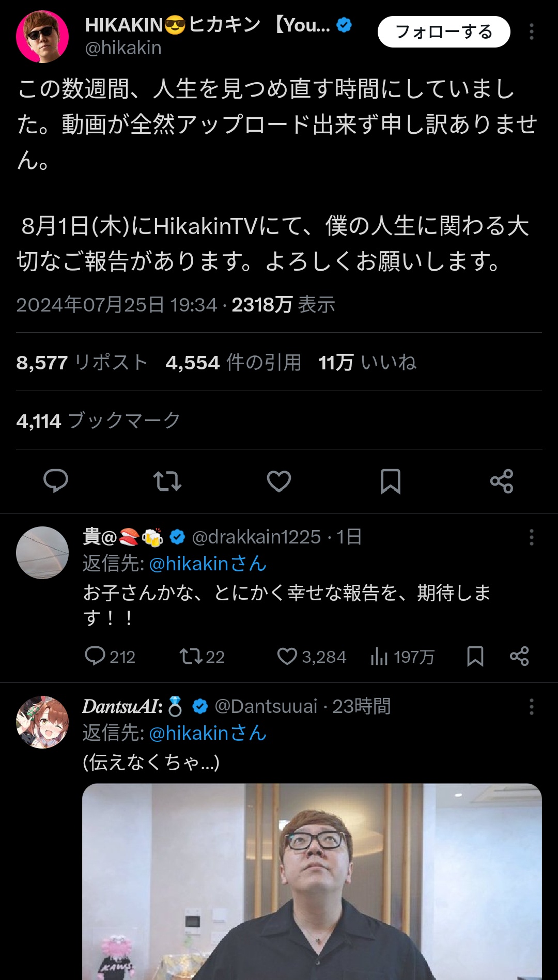Screen dimensions: 558x980
Task: Open HIKAKIN's profile picture
Action: (x=42, y=37)
